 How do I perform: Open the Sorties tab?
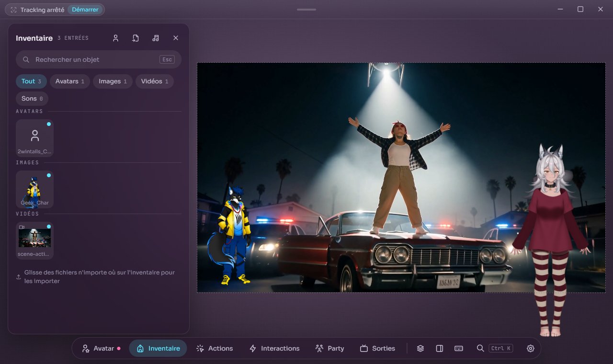[x=378, y=348]
